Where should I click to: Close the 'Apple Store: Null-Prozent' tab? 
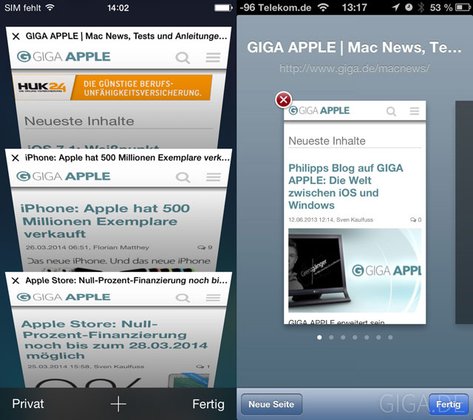[15, 281]
